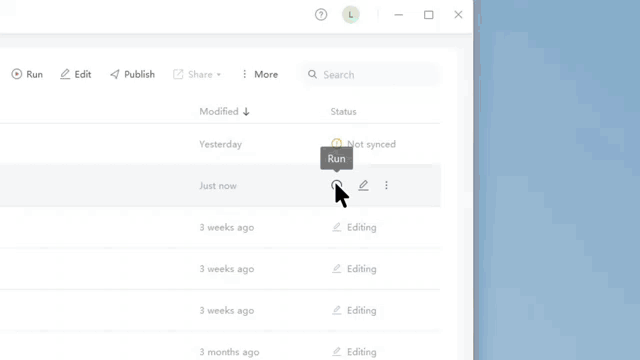Open three-dot menu in Just now row
The image size is (640, 360).
click(x=386, y=185)
